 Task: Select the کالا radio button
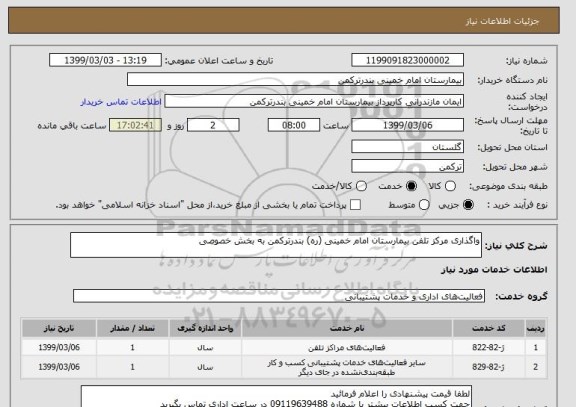[x=450, y=186]
